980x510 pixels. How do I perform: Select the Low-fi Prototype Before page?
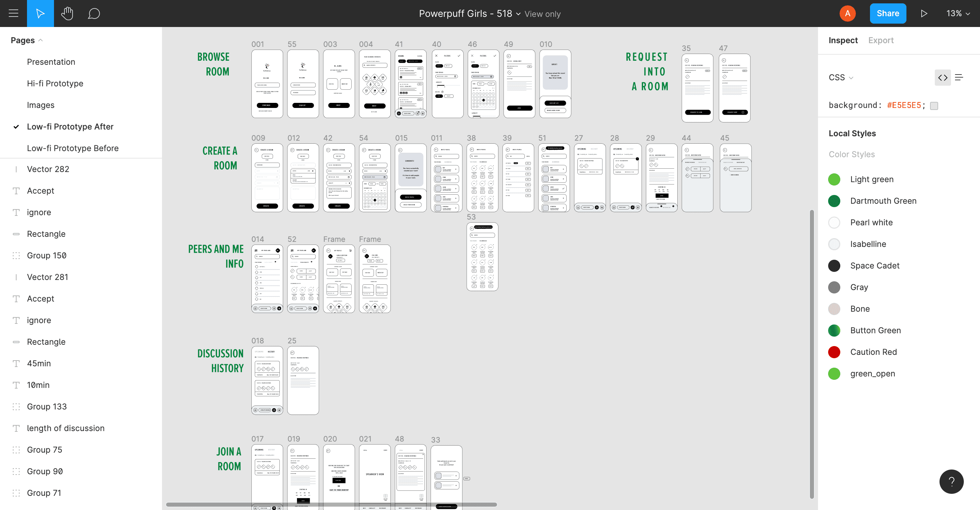click(x=73, y=148)
